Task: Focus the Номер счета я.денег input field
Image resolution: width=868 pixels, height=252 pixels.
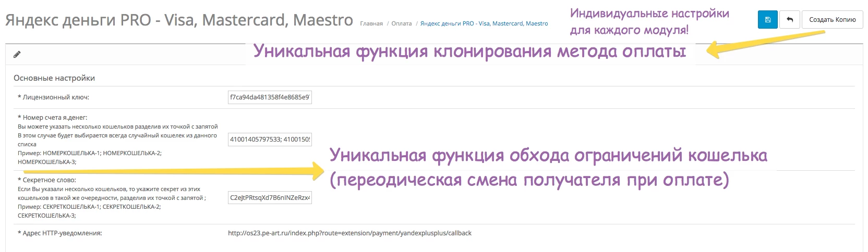Action: [x=270, y=140]
